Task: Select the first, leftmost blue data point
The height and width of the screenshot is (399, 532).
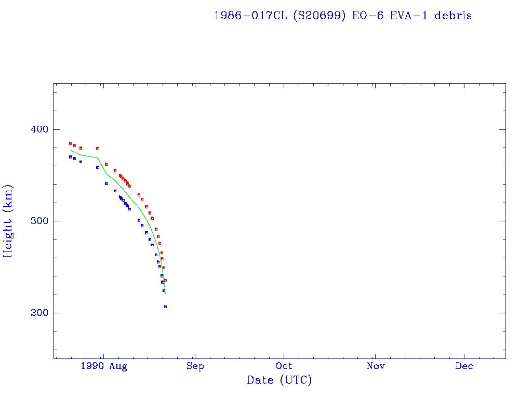Action: 70,157
